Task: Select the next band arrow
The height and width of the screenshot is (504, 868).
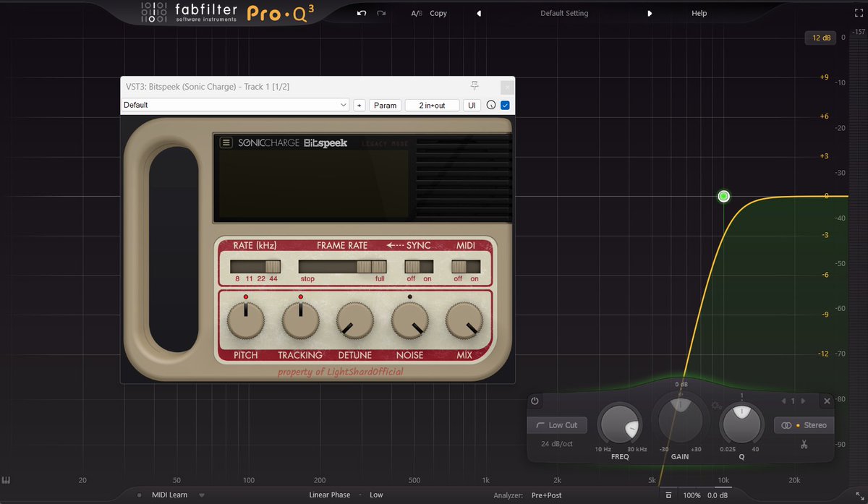Action: [802, 401]
